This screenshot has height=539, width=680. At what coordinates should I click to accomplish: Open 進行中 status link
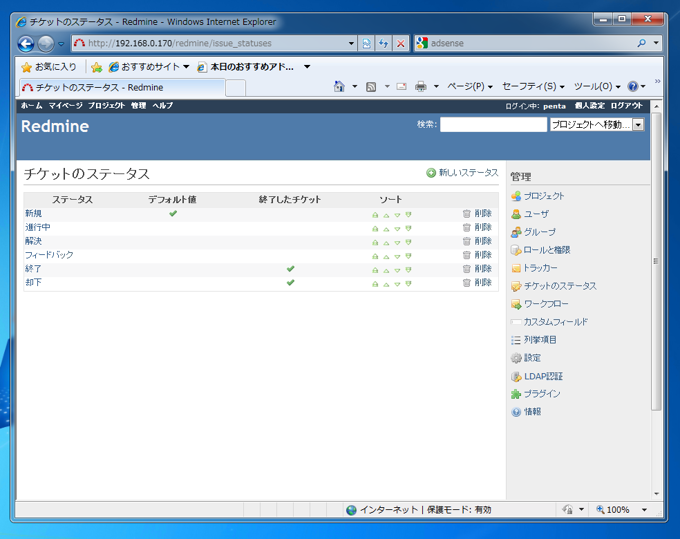click(x=37, y=227)
